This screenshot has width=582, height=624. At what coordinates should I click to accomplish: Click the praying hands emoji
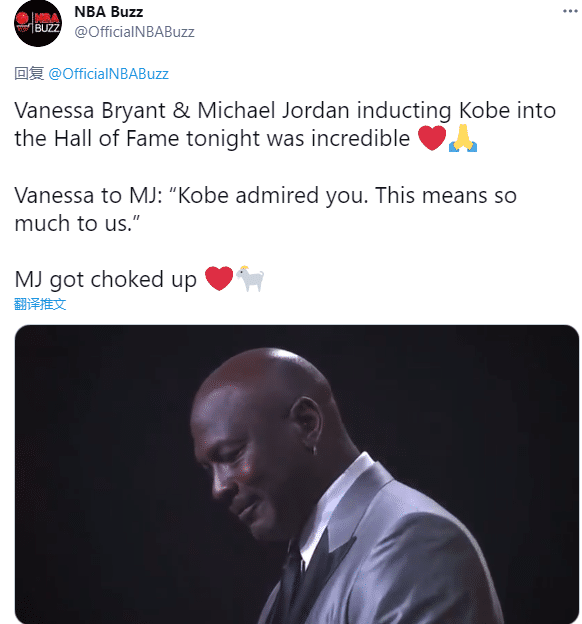[463, 138]
